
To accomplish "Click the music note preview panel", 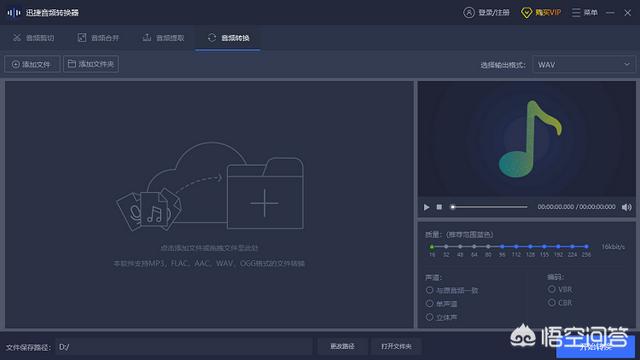I will pos(527,139).
